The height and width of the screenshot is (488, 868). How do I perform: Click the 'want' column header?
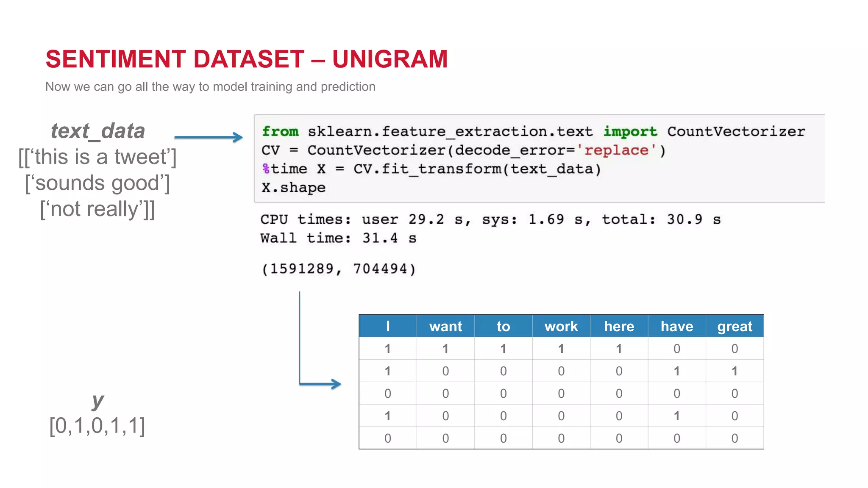445,326
